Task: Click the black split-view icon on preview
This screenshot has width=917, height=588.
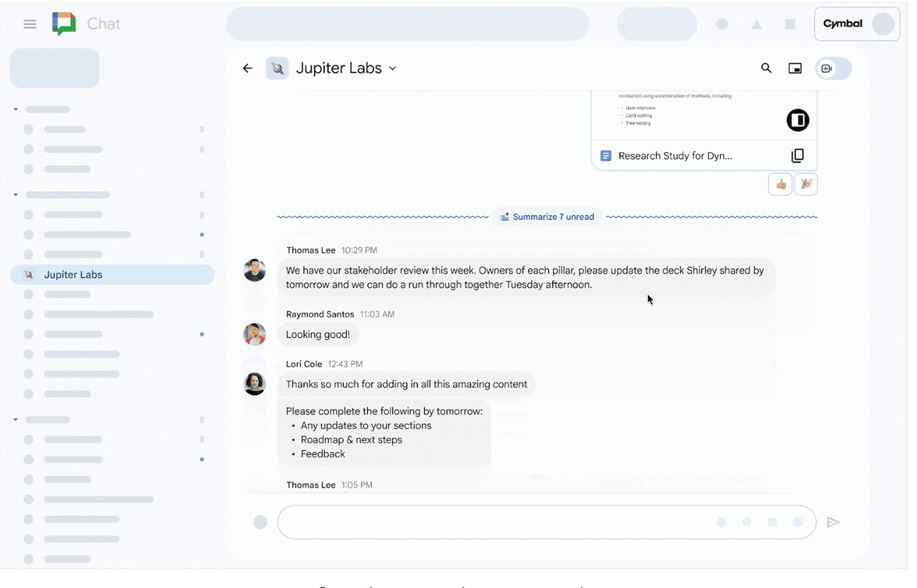Action: click(797, 120)
